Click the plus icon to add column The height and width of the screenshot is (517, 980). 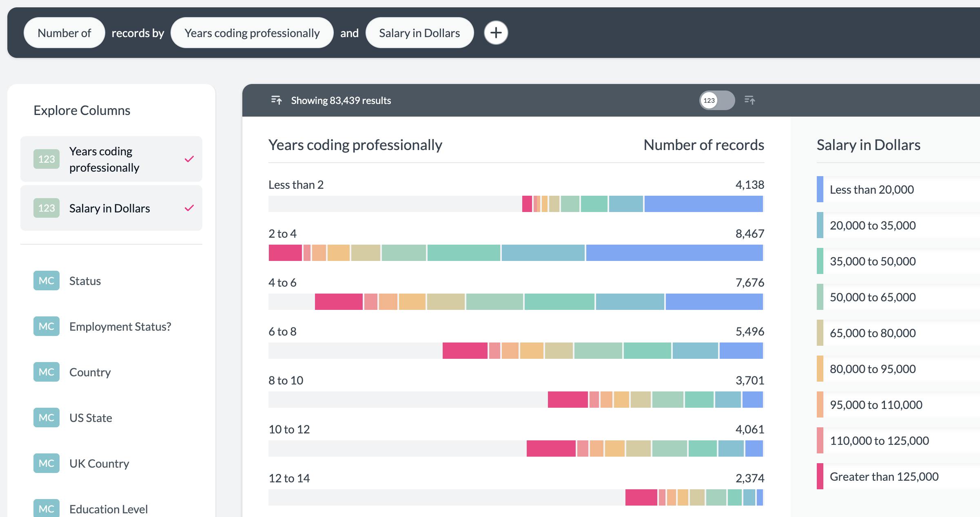pos(496,33)
